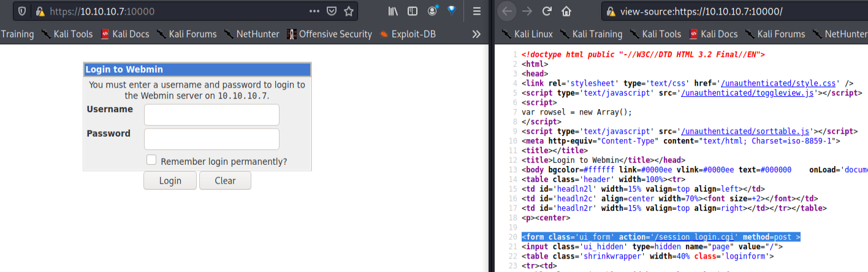Screen dimensions: 868x272
Task: Open Offensive Security bookmark
Action: 329,34
